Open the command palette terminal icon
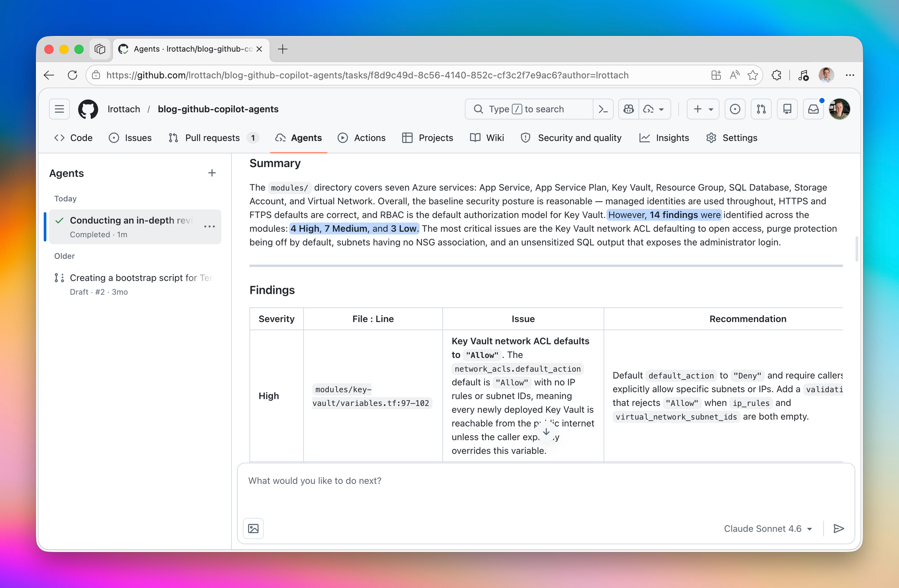Screen dimensions: 899x588 (x=603, y=109)
